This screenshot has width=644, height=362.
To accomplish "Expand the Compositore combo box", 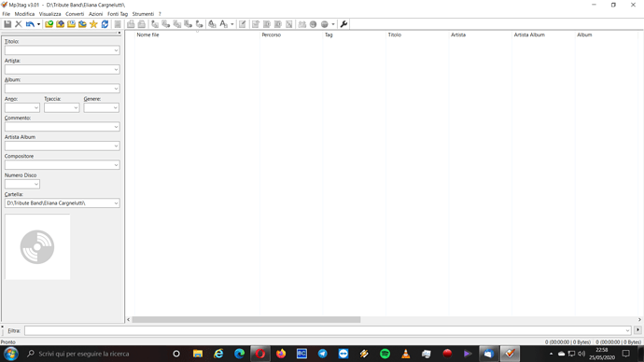I will tap(116, 165).
